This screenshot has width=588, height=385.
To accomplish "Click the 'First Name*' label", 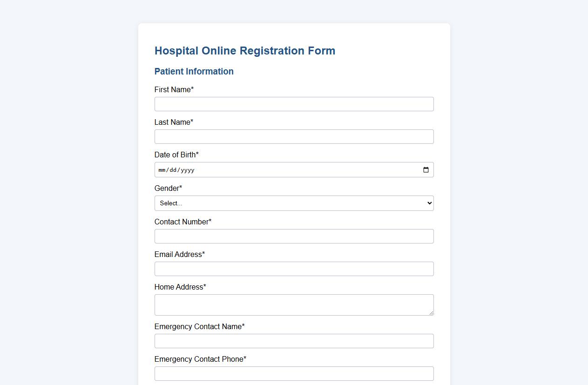I will tap(174, 89).
